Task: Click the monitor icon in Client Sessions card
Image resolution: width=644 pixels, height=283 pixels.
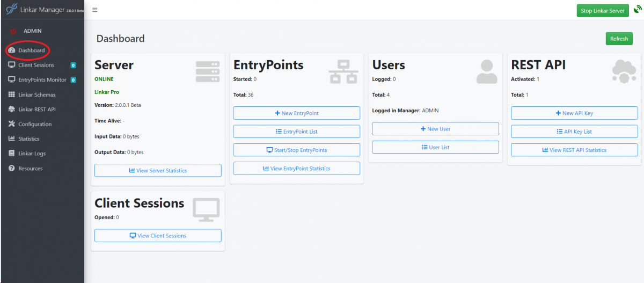Action: coord(207,209)
